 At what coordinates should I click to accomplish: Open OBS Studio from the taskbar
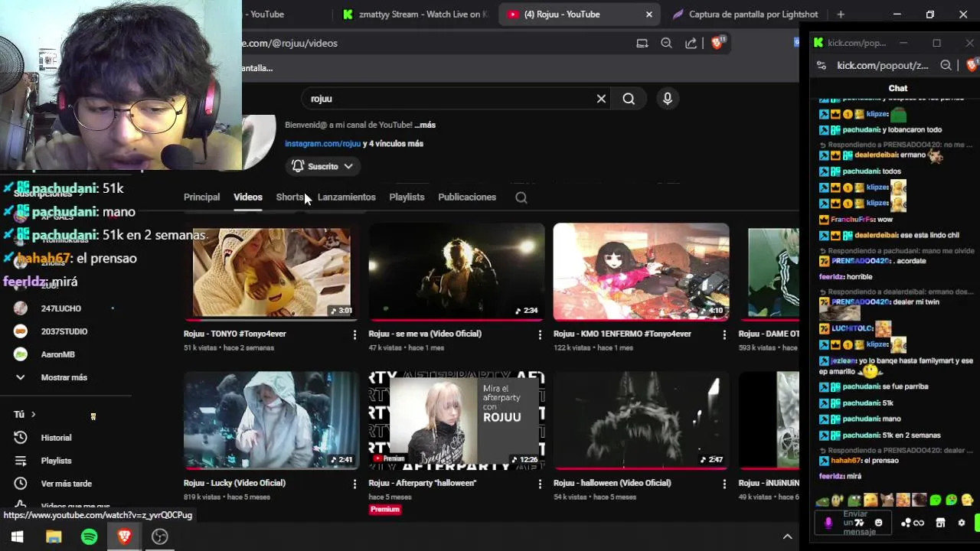[160, 536]
